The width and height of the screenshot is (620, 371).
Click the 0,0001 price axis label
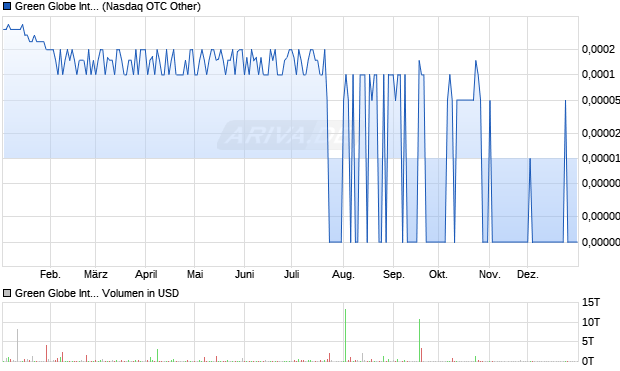coord(598,74)
